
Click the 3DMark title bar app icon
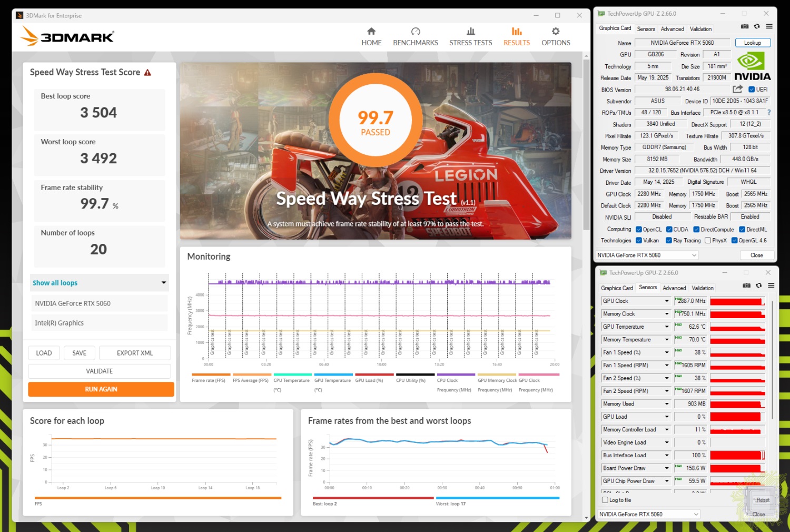(19, 15)
